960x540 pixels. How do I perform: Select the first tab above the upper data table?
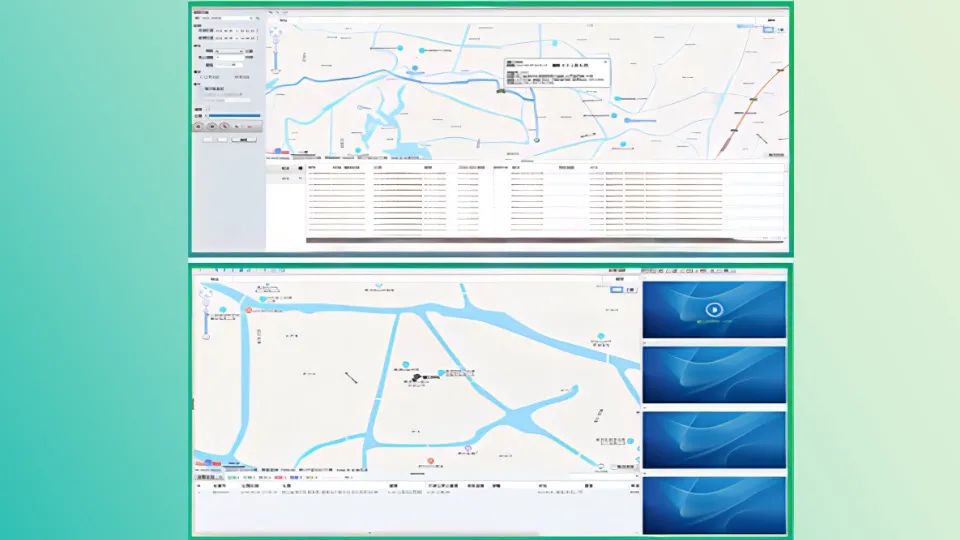point(286,168)
